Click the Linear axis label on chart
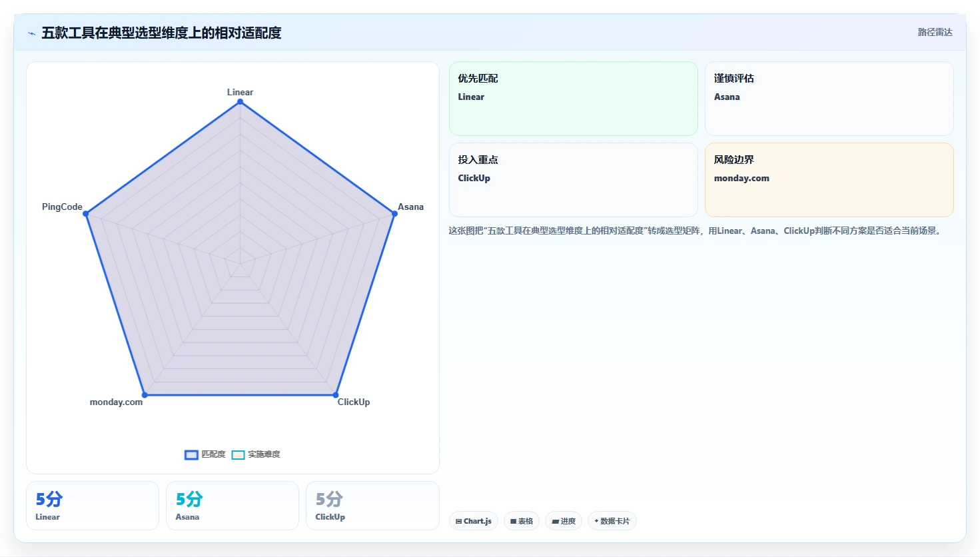 [240, 92]
